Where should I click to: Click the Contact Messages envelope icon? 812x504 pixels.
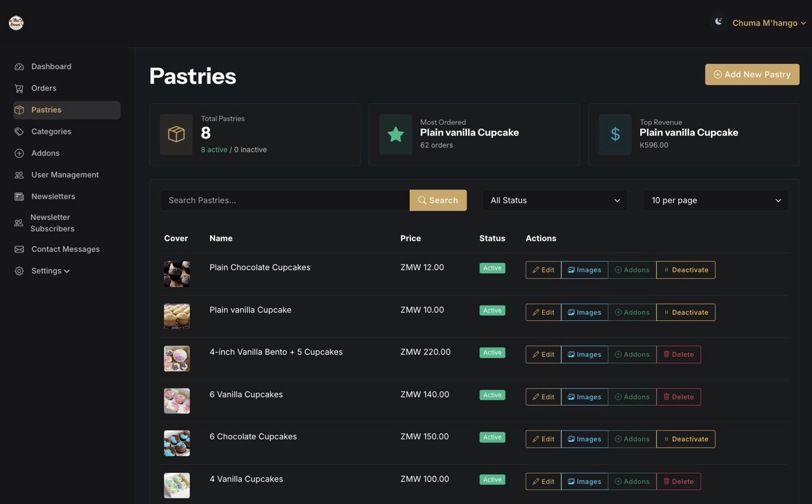coord(19,250)
